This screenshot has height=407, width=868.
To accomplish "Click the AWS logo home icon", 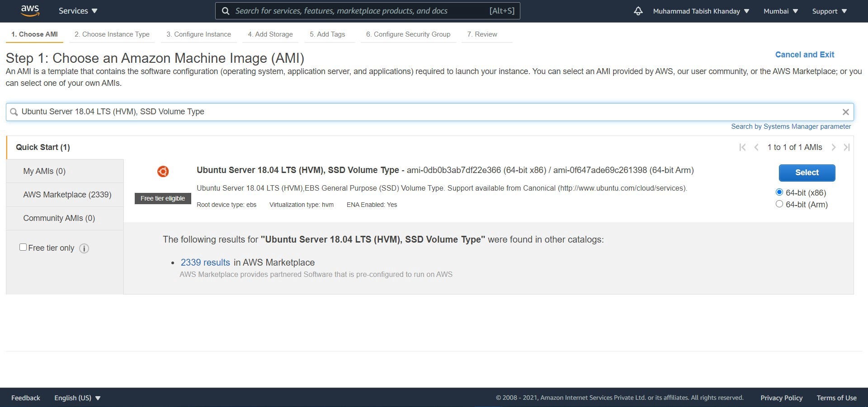I will [30, 11].
